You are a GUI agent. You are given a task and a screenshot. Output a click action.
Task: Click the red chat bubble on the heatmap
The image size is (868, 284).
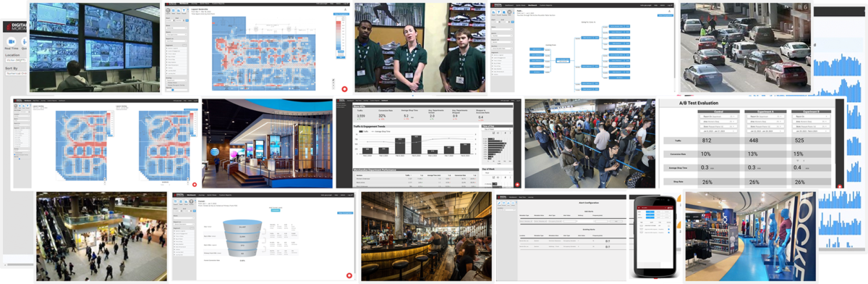tap(344, 88)
